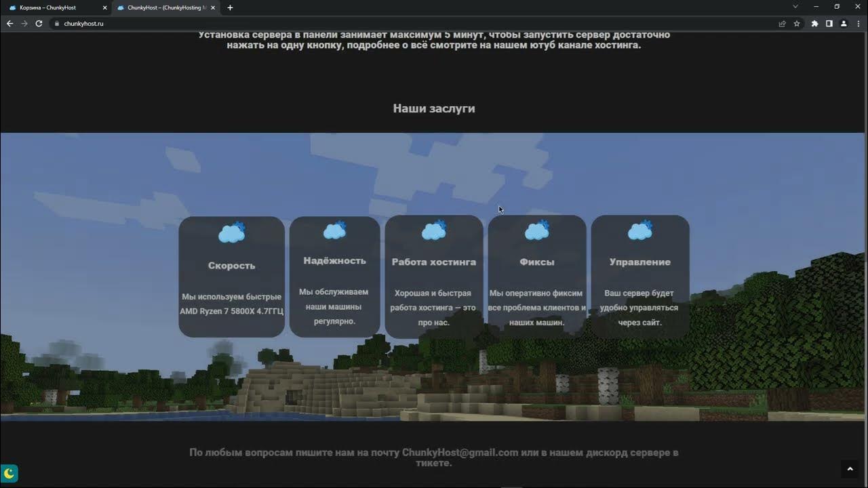The image size is (868, 488).
Task: Bookmark this page with star icon
Action: (797, 23)
